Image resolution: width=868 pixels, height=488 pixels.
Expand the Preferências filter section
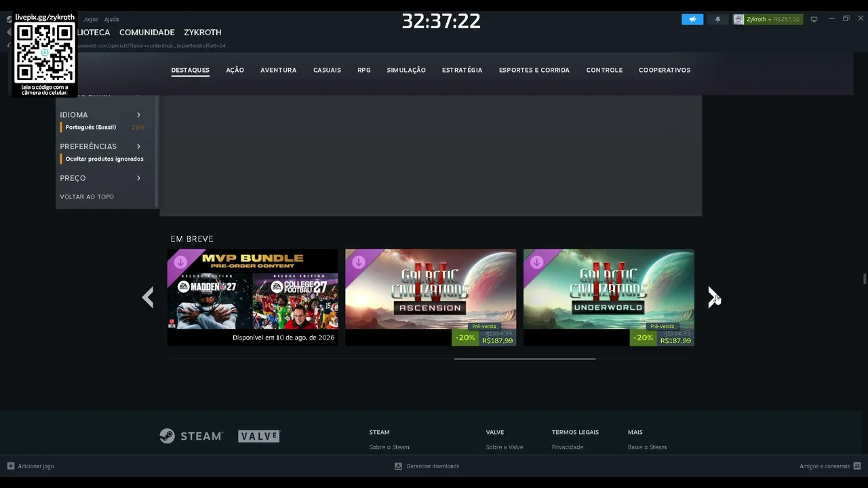pyautogui.click(x=101, y=146)
